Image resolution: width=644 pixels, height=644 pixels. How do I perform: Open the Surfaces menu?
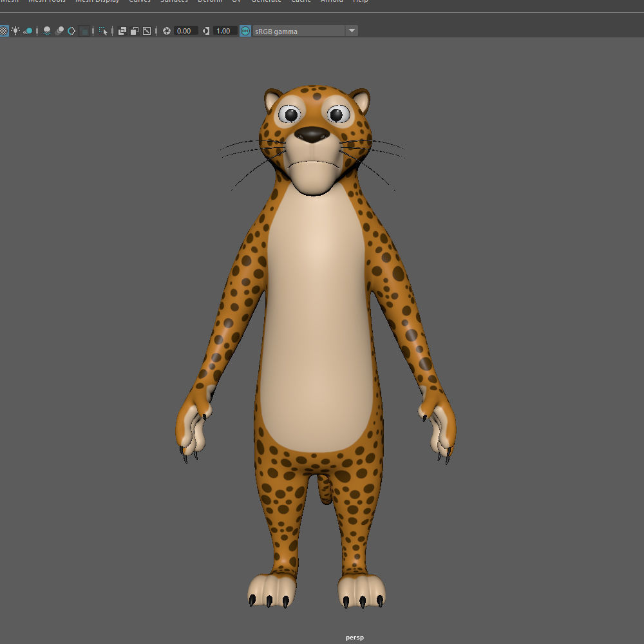[174, 1]
